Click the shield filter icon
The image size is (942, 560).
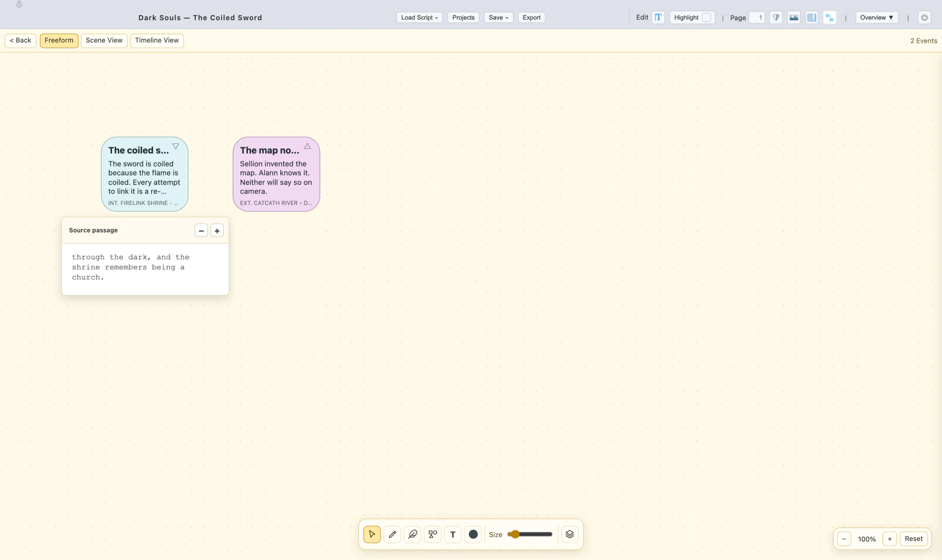click(x=776, y=17)
